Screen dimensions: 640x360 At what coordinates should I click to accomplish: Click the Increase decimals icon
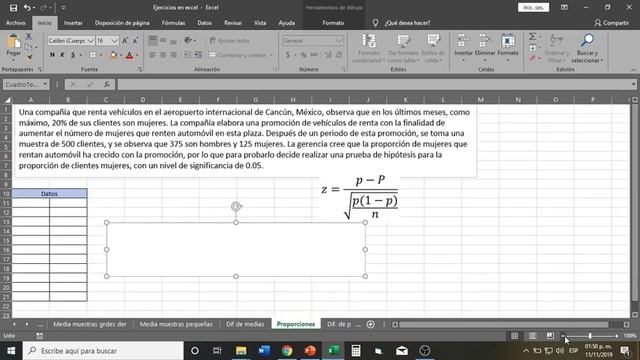coord(328,55)
